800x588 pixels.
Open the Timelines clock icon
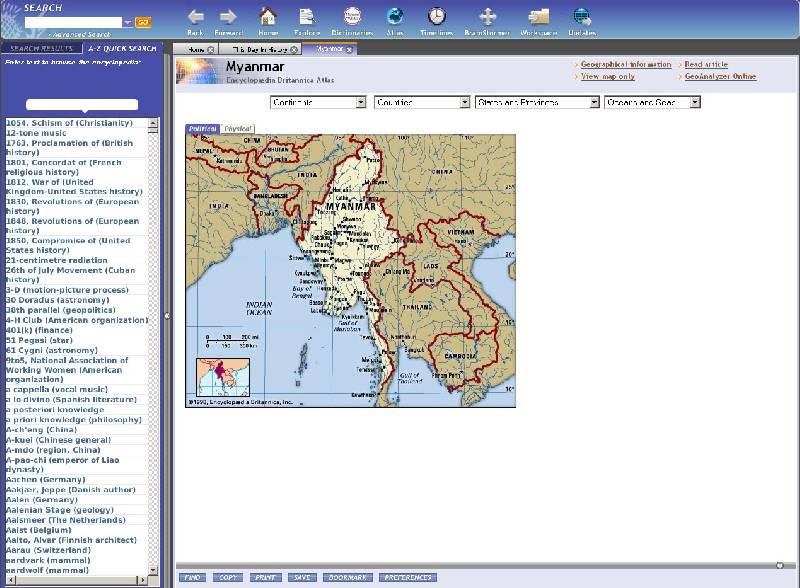[x=437, y=17]
